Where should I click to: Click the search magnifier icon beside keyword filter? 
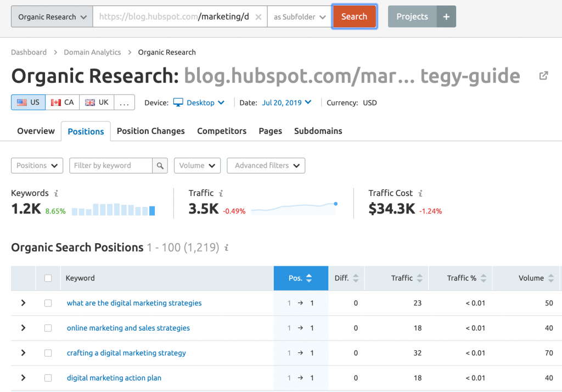coord(160,165)
